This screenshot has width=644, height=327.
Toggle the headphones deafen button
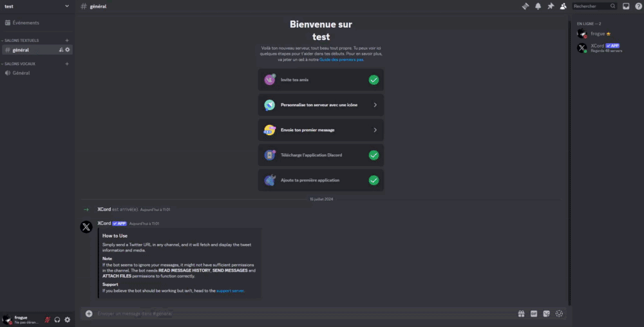point(57,319)
